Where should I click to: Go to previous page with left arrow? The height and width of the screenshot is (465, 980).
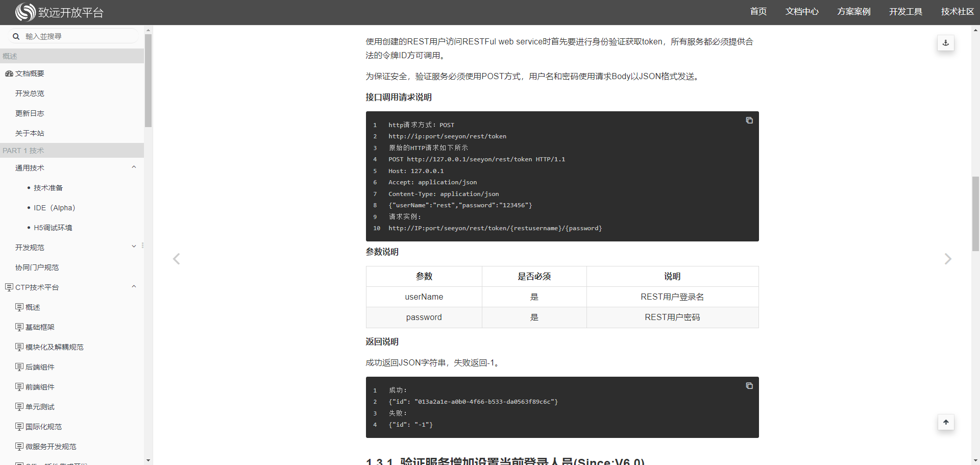(177, 259)
